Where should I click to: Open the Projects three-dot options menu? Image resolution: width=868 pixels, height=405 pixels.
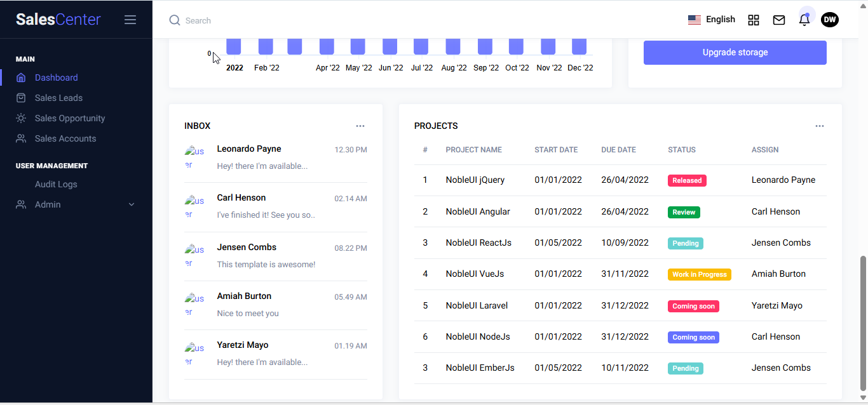pos(820,126)
